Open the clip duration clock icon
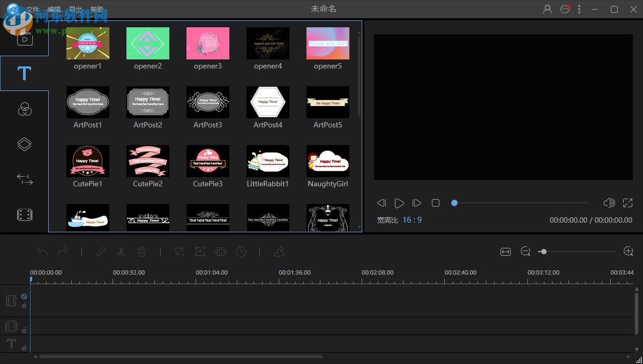This screenshot has width=643, height=364. (241, 252)
